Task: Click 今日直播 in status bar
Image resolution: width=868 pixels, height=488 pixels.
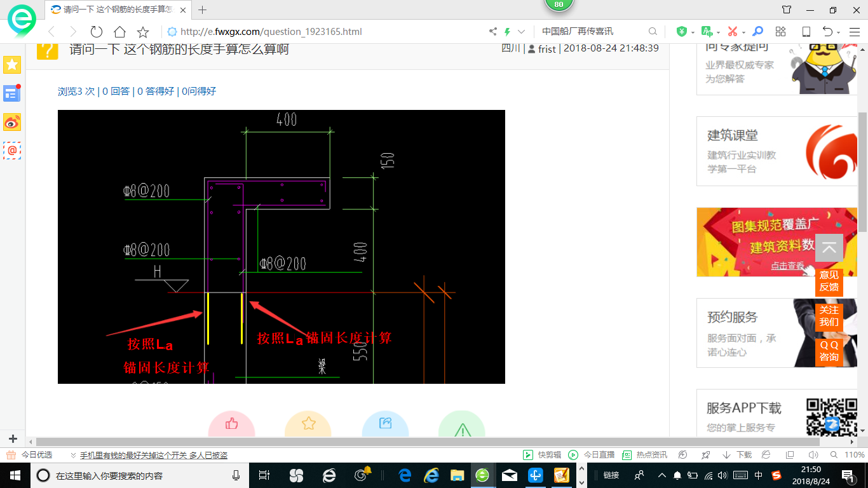Action: tap(592, 455)
